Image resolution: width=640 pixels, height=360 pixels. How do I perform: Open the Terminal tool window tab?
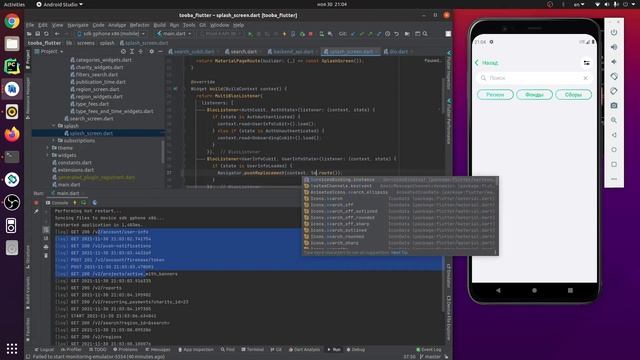pyautogui.click(x=253, y=349)
